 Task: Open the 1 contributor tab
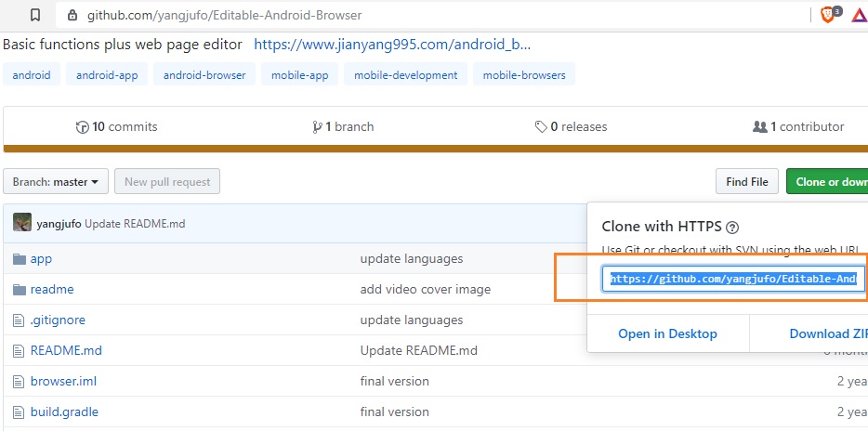798,127
